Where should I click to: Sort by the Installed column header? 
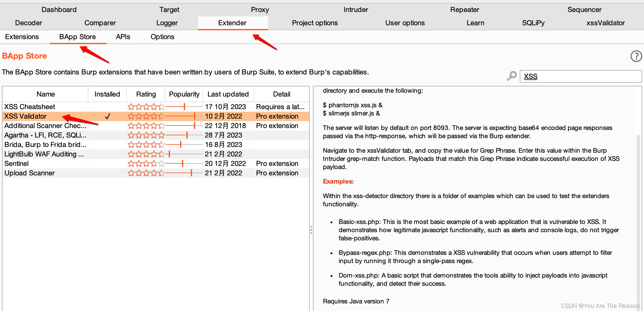tap(107, 94)
